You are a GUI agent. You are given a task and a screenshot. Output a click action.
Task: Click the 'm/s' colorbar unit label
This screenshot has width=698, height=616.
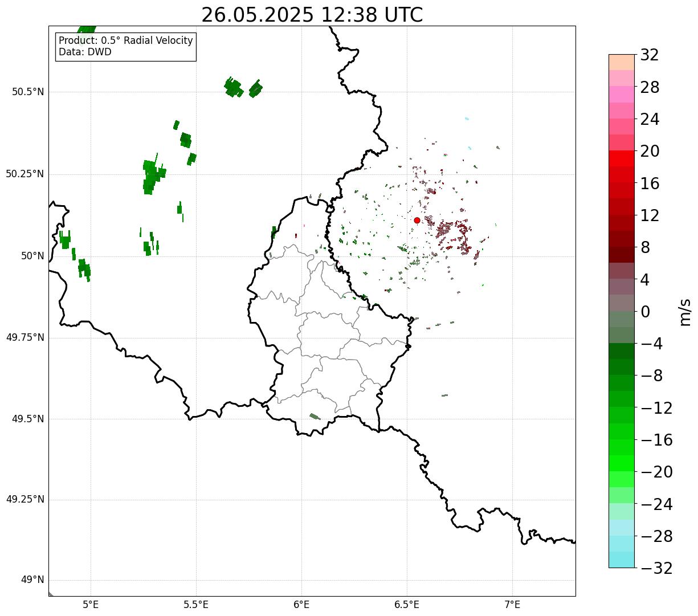[x=685, y=312]
